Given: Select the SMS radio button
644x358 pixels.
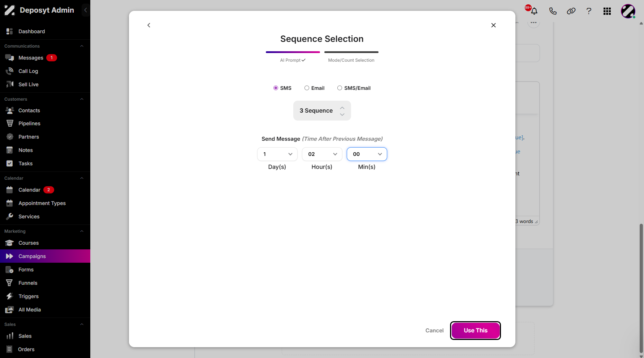Looking at the screenshot, I should [x=276, y=88].
